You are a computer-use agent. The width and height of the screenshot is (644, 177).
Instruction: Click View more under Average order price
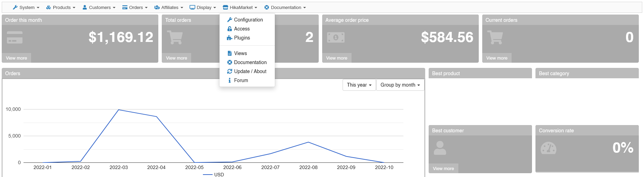pos(336,58)
